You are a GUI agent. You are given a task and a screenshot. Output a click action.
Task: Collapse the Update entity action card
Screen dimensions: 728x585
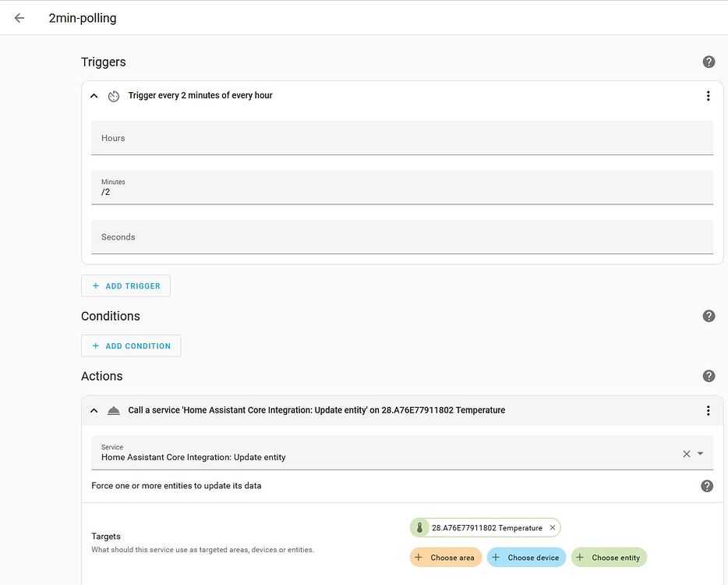pos(94,409)
